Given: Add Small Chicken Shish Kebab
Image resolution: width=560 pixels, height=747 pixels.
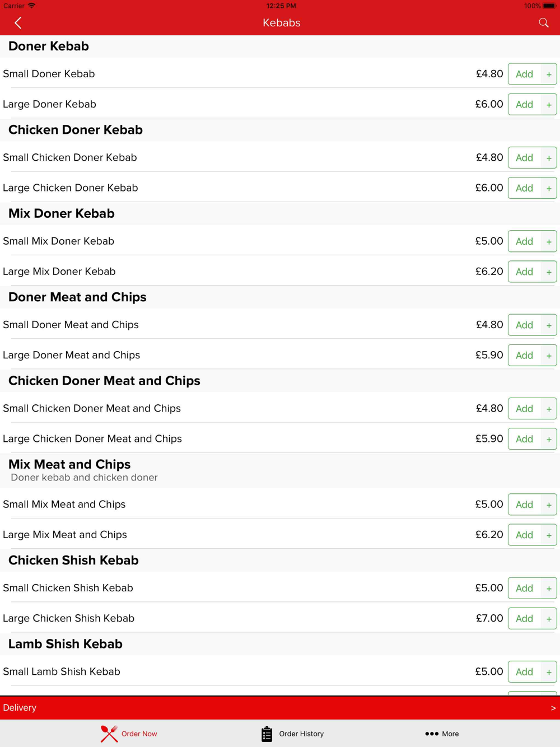Looking at the screenshot, I should [524, 588].
